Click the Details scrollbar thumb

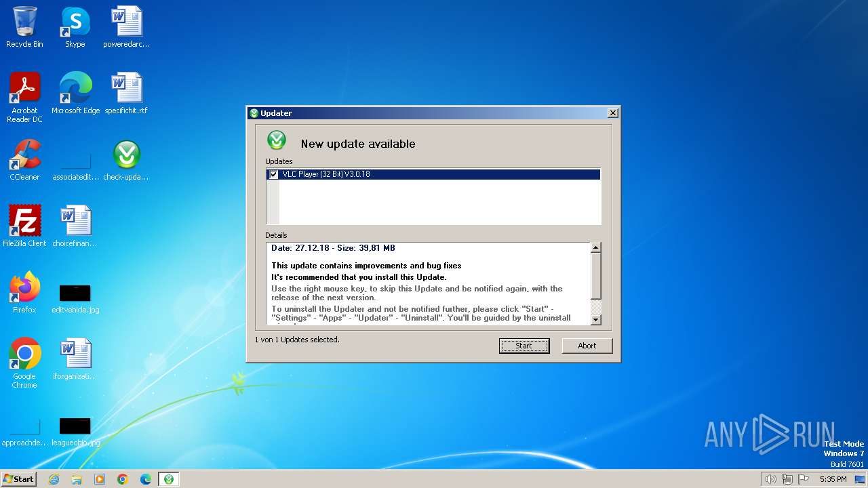click(x=596, y=276)
